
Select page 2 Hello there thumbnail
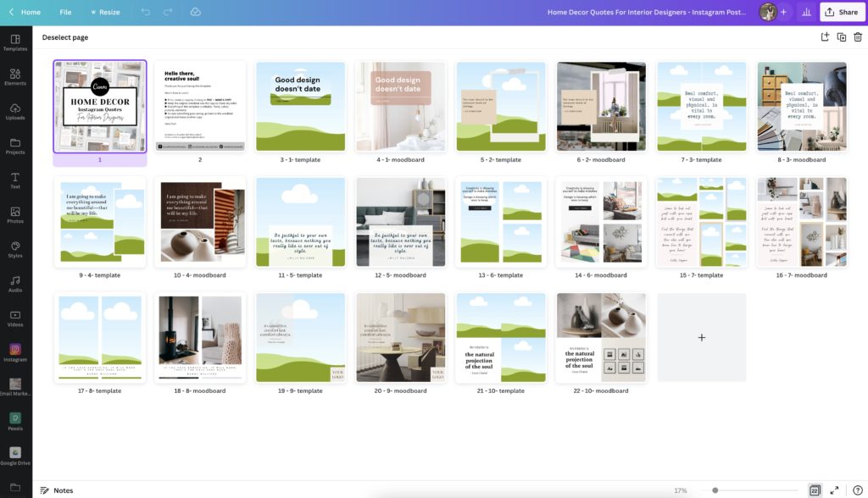[x=200, y=106]
